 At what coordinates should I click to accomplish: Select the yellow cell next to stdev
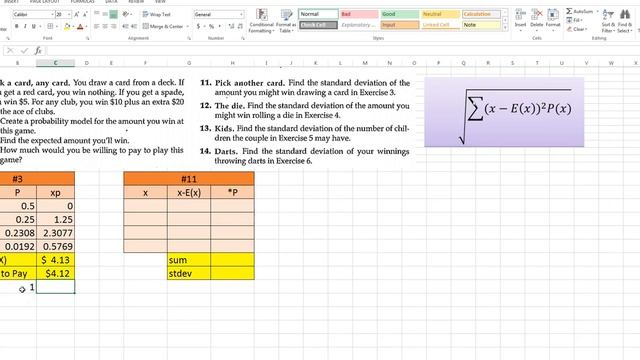pos(233,273)
